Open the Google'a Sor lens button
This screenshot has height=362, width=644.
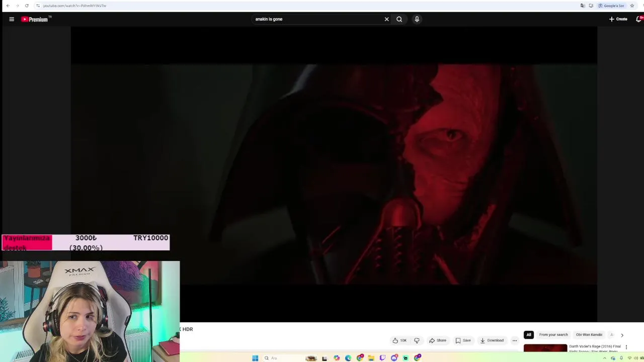(x=611, y=6)
